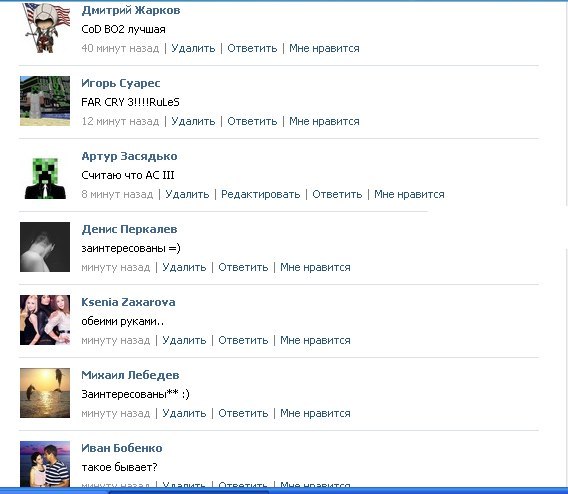The image size is (568, 494).
Task: Like Артур Засядько's AC III comment
Action: click(x=409, y=194)
